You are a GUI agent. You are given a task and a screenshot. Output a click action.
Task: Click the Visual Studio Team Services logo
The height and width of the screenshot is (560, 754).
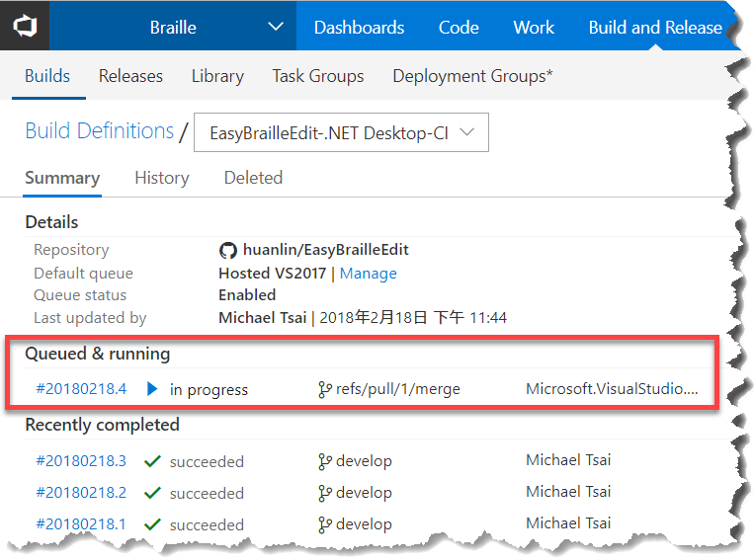25,26
